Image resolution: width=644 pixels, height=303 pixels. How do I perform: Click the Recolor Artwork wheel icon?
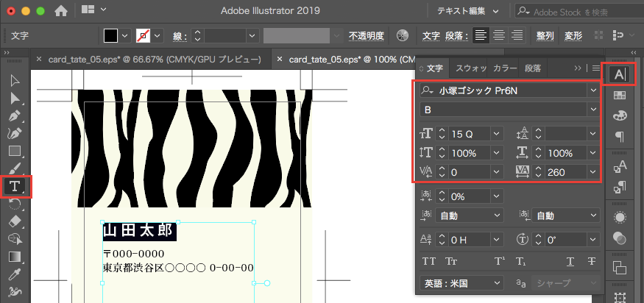coord(402,36)
